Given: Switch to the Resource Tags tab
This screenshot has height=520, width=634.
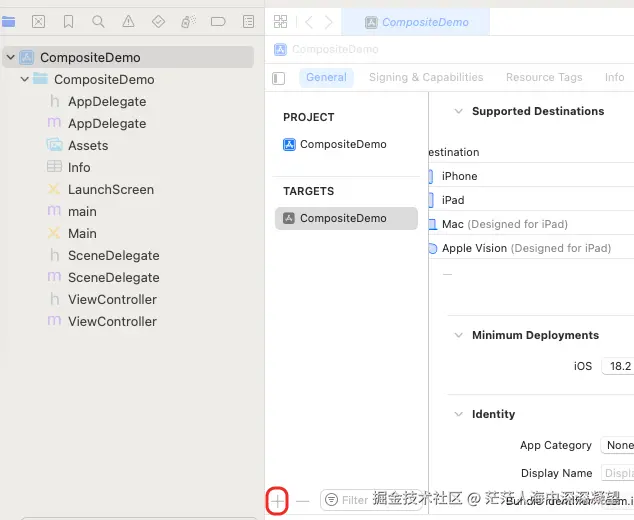Looking at the screenshot, I should (x=544, y=77).
